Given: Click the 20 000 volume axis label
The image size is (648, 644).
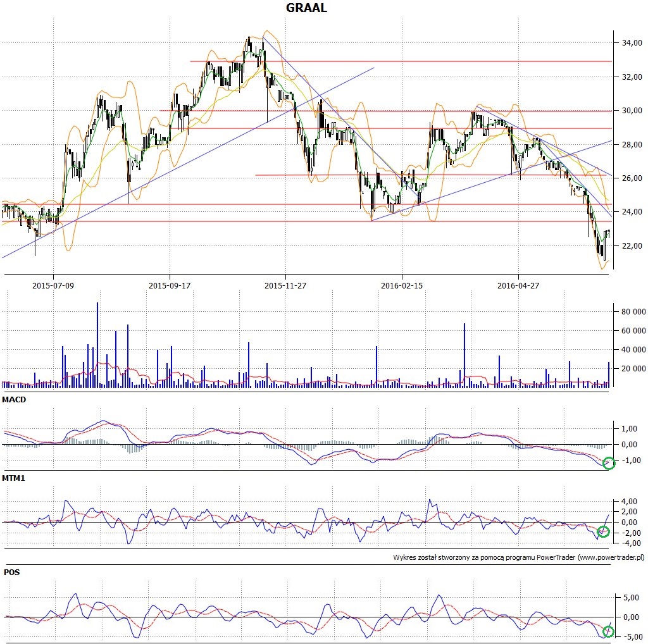Looking at the screenshot, I should 633,368.
